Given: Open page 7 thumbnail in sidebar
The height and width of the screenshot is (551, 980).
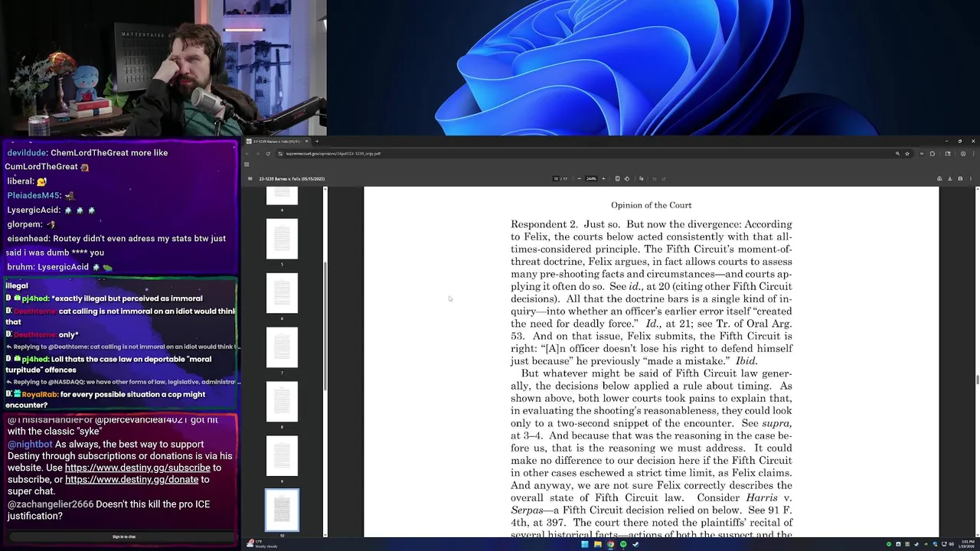Looking at the screenshot, I should click(282, 347).
